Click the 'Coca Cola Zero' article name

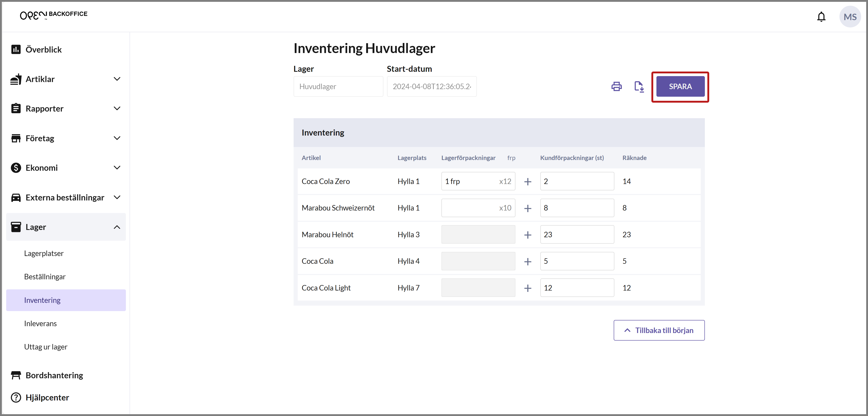pyautogui.click(x=326, y=181)
